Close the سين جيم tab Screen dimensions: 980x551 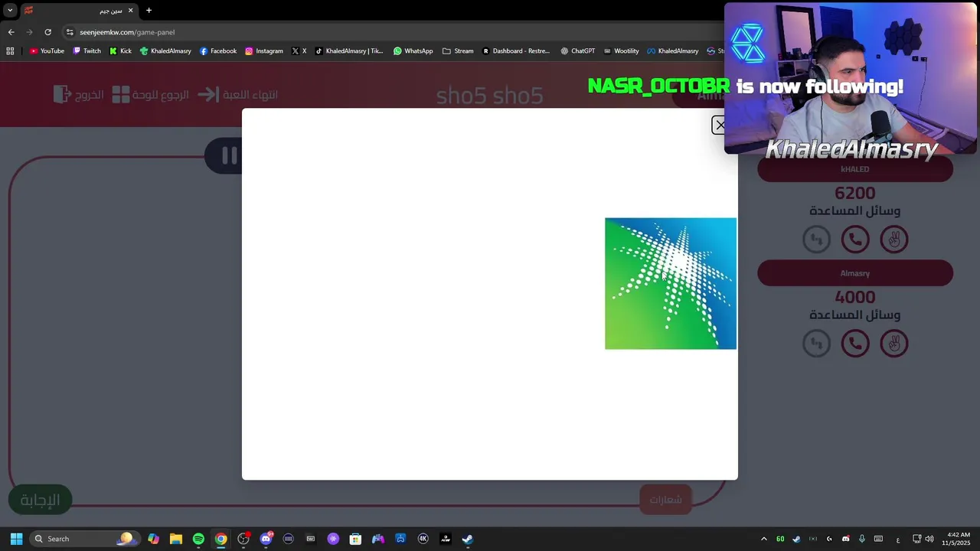tap(130, 11)
